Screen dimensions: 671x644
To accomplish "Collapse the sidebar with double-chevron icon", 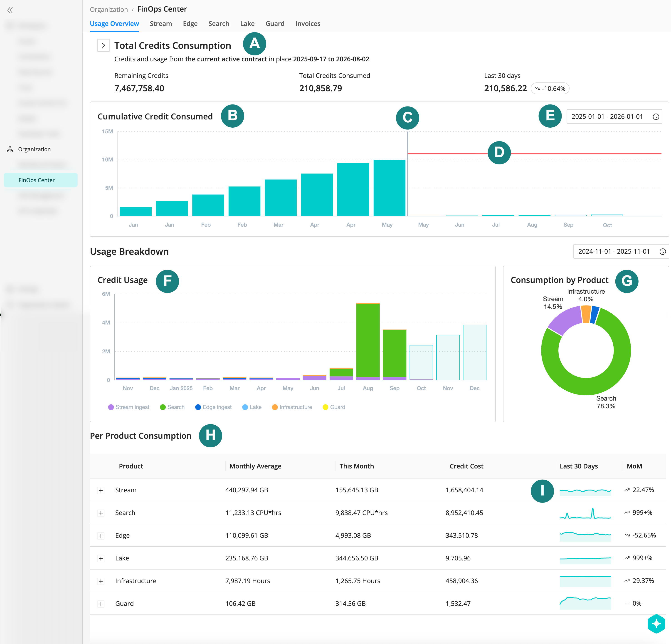I will 10,10.
